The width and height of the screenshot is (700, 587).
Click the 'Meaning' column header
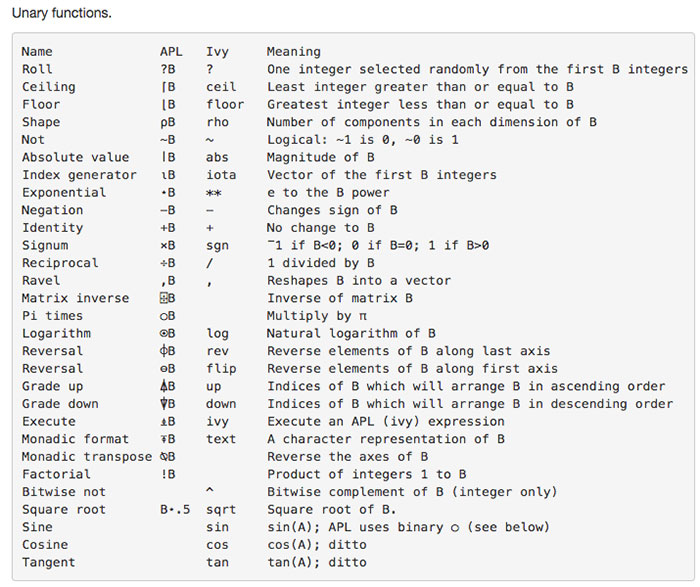click(x=294, y=52)
